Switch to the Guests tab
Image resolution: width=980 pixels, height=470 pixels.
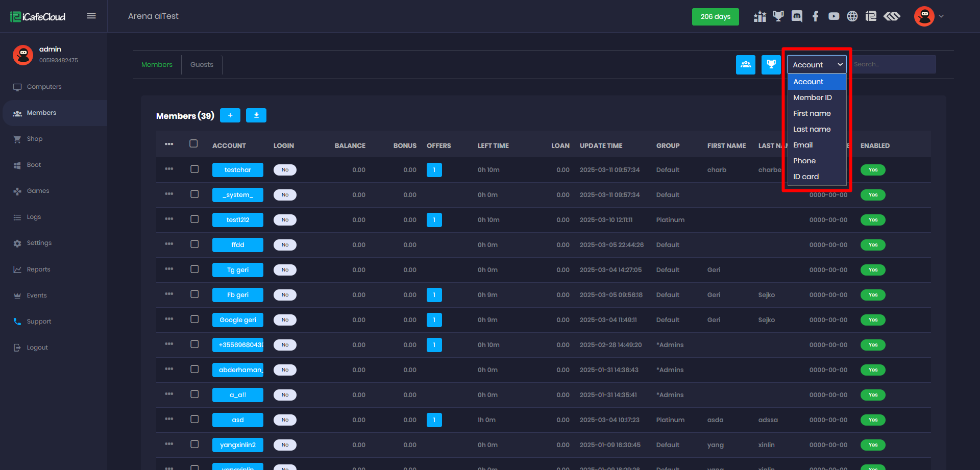tap(202, 64)
